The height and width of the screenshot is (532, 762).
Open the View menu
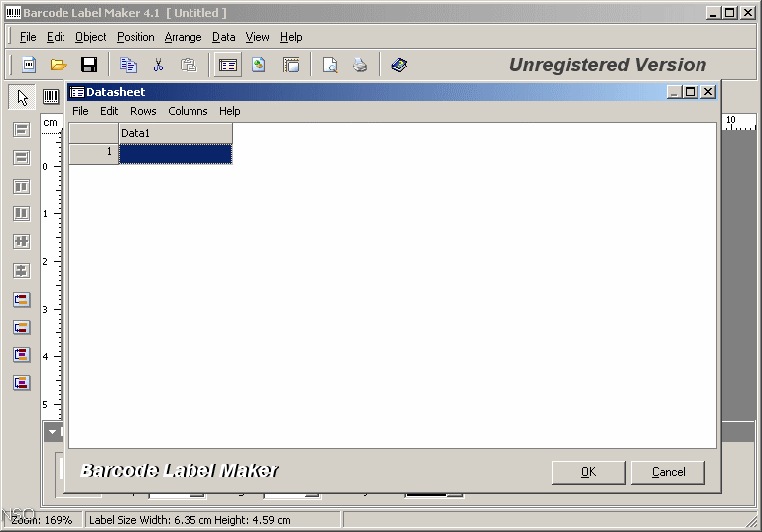click(x=257, y=37)
